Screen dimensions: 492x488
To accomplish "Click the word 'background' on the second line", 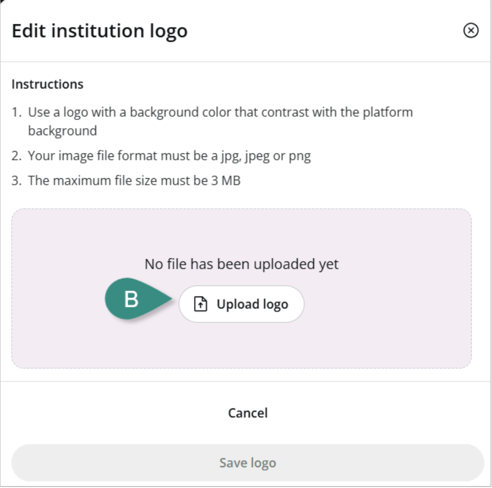I will pyautogui.click(x=62, y=131).
